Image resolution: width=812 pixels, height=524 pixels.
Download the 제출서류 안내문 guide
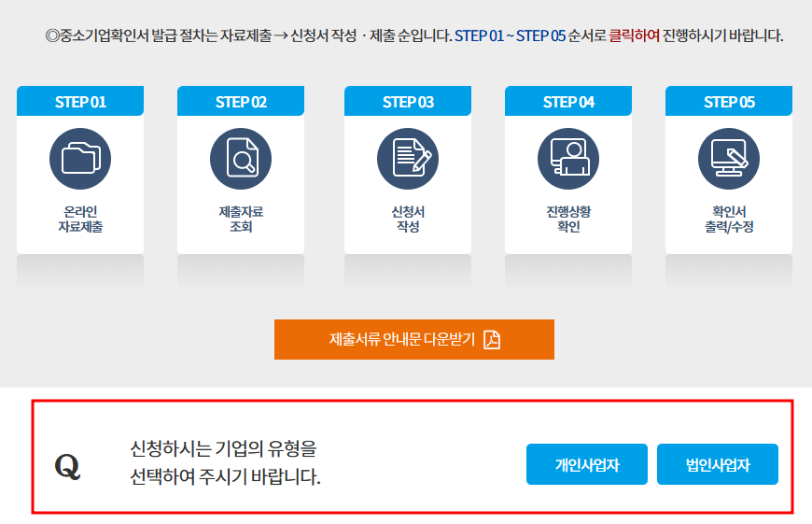click(414, 339)
